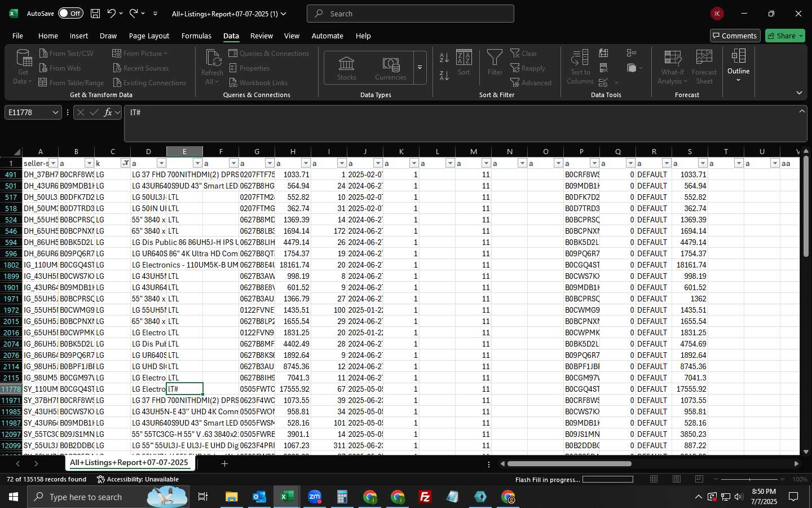Switch to the Page Layout tab

coord(149,36)
